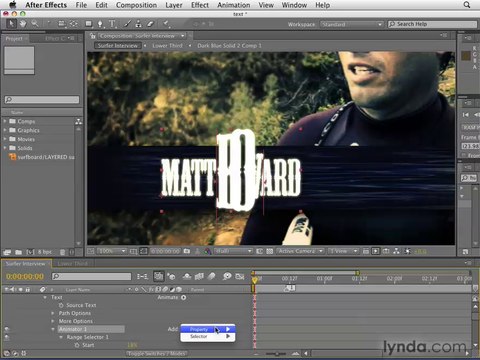The height and width of the screenshot is (360, 480).
Task: Select the Horizontal Type tool
Action: (x=112, y=24)
